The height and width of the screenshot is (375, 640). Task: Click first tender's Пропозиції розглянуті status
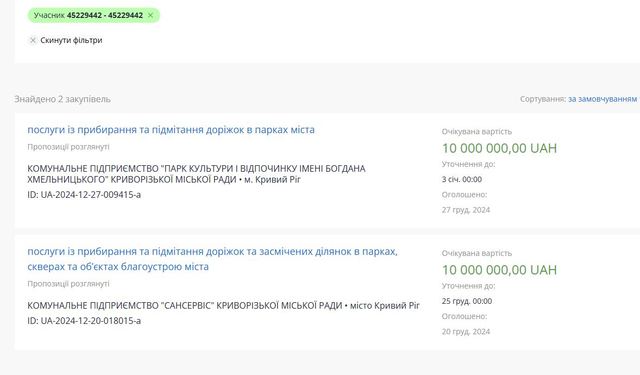68,146
